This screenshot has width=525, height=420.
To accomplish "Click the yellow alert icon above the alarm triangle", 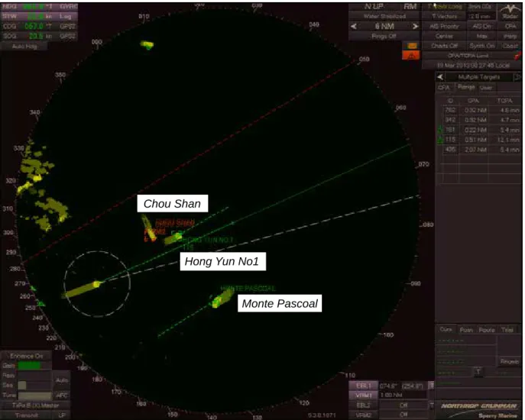I will 412,46.
